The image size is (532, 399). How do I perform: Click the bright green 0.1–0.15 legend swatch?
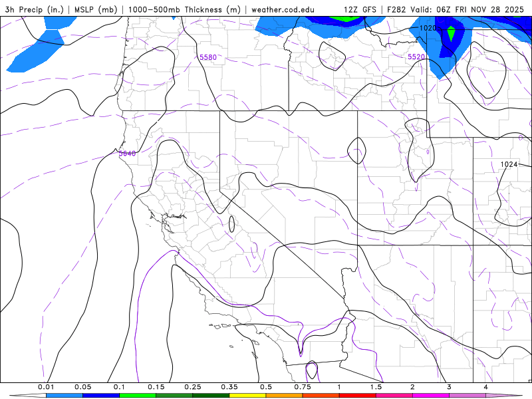tap(138, 396)
